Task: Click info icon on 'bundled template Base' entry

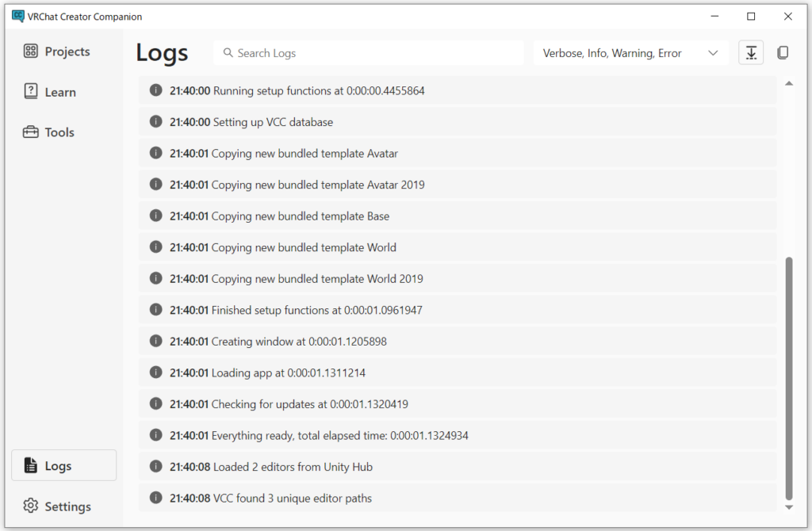Action: (x=156, y=216)
